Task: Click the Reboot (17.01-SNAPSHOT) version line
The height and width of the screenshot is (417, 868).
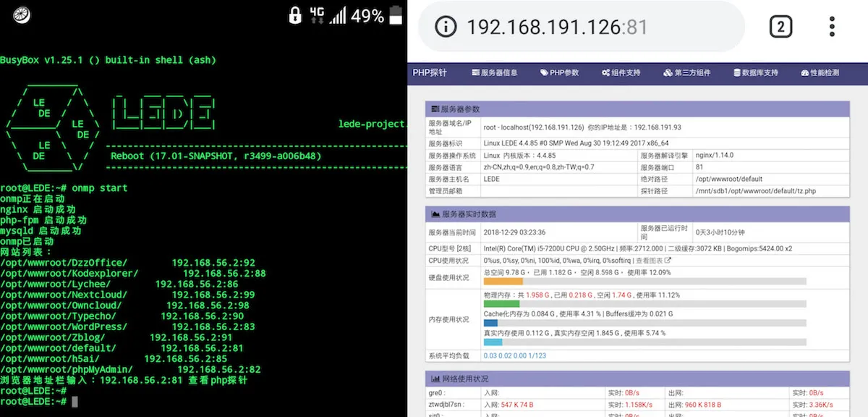Action: click(216, 156)
